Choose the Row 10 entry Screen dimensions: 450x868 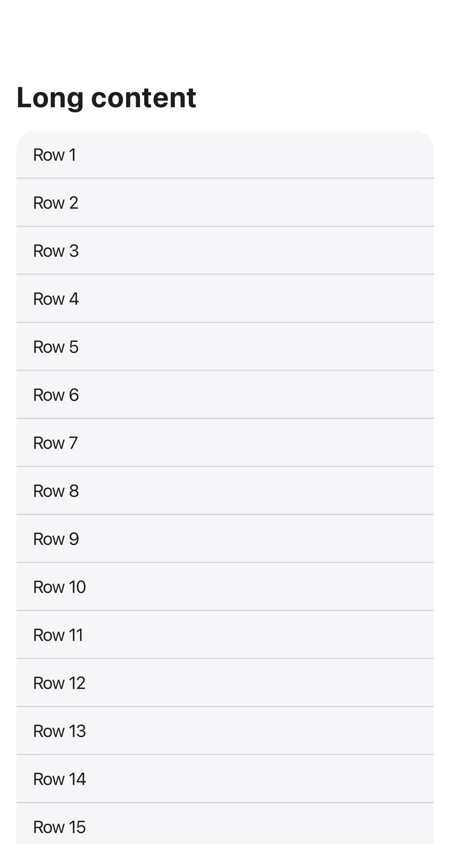coord(225,587)
